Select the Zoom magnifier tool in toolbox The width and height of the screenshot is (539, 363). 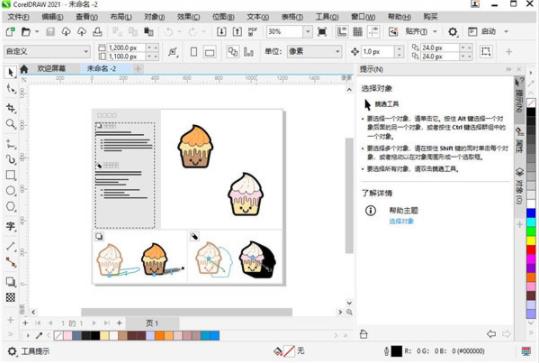pyautogui.click(x=11, y=124)
